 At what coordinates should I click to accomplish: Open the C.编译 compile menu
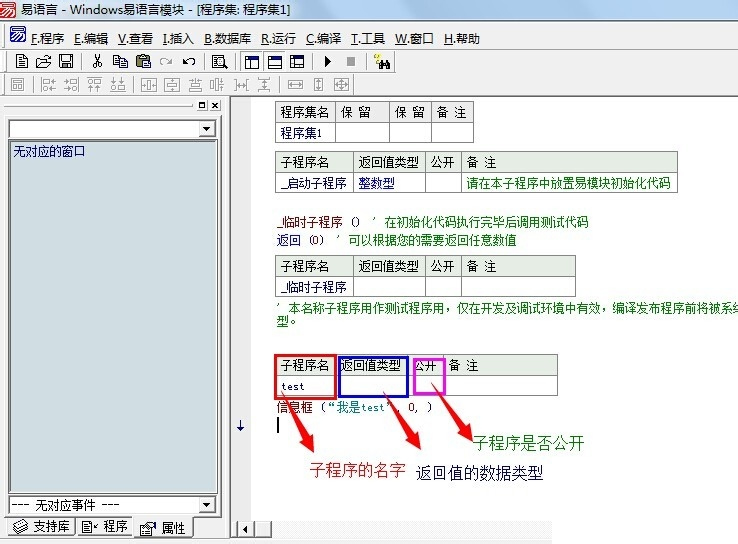[x=323, y=39]
